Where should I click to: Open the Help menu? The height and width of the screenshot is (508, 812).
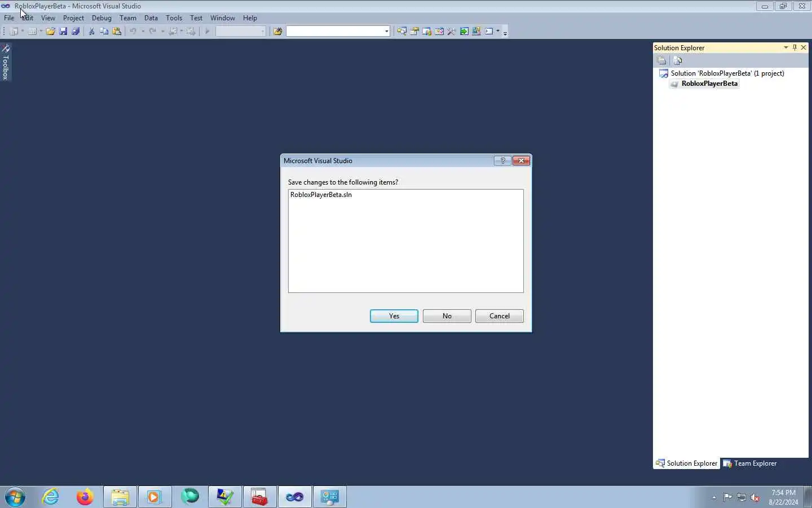(x=250, y=18)
